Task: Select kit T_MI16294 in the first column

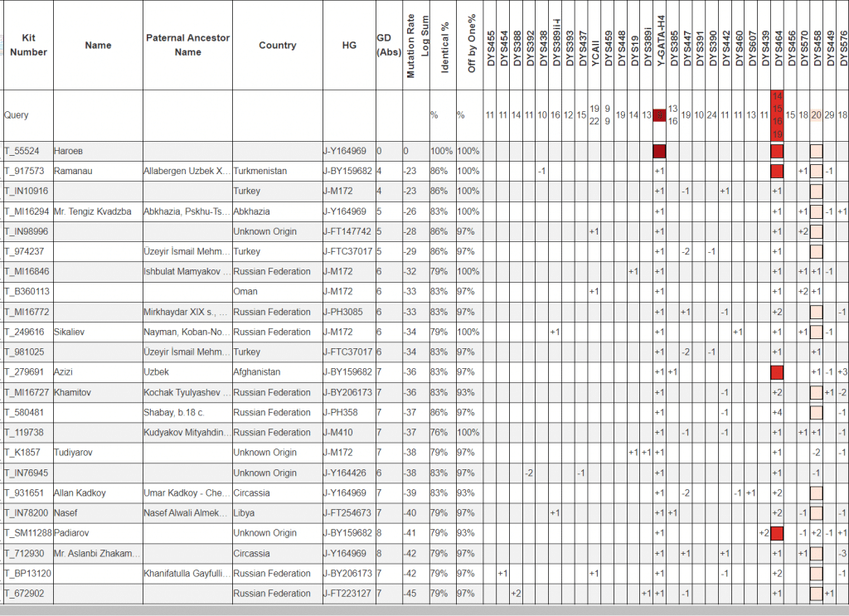Action: (27, 211)
